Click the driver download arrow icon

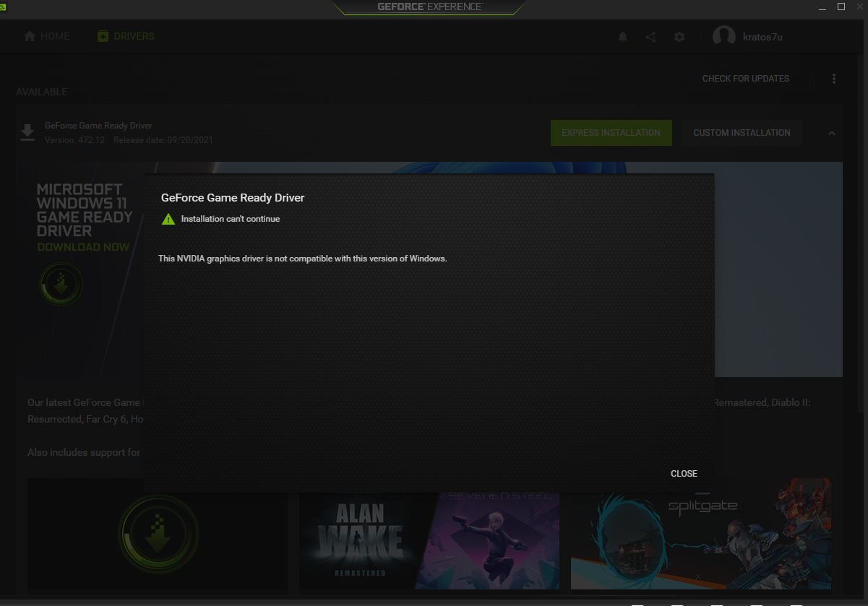27,132
